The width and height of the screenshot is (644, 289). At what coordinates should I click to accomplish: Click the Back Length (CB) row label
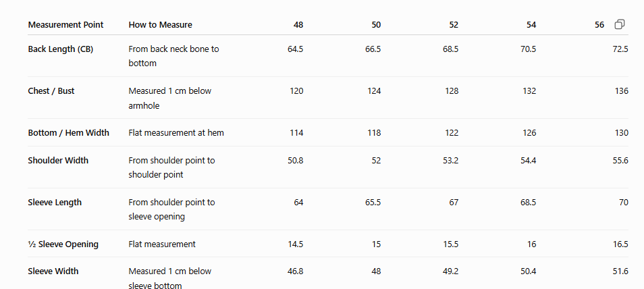tap(60, 49)
